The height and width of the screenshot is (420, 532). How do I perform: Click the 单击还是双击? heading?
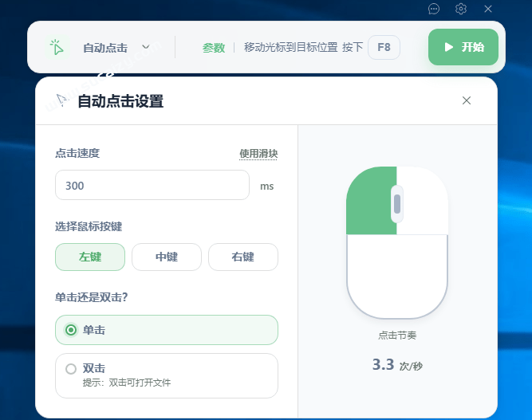(x=91, y=297)
